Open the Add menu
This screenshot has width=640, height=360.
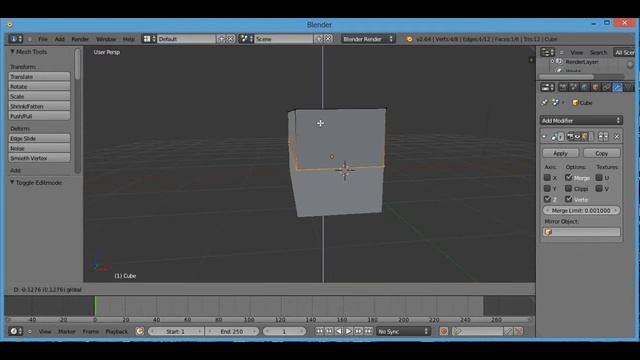click(60, 39)
